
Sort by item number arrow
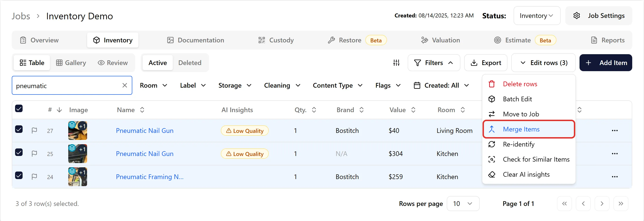[x=59, y=110]
